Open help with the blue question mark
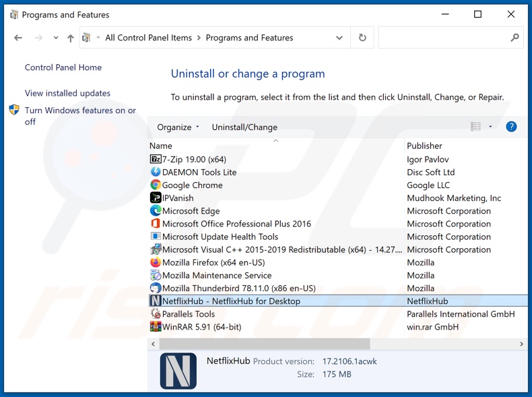This screenshot has height=397, width=532. coord(511,127)
